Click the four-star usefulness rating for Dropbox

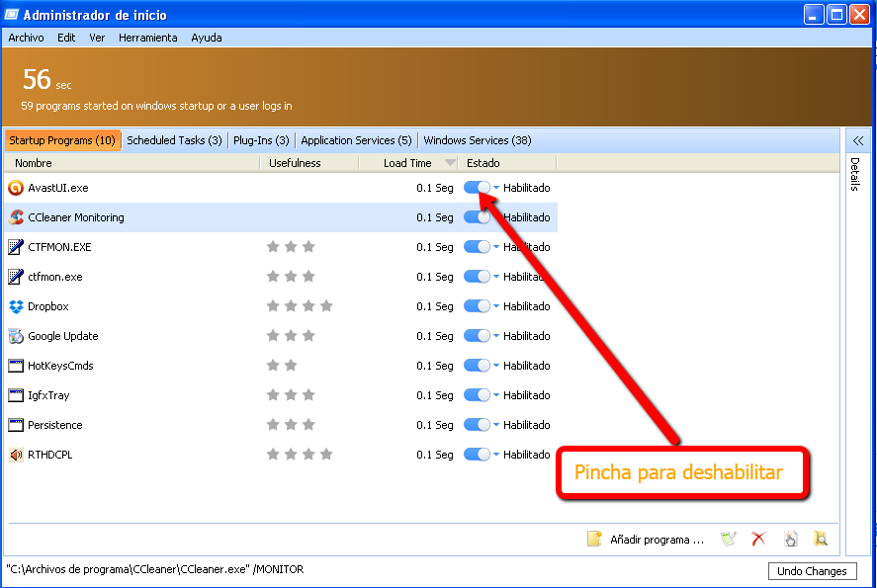[300, 305]
